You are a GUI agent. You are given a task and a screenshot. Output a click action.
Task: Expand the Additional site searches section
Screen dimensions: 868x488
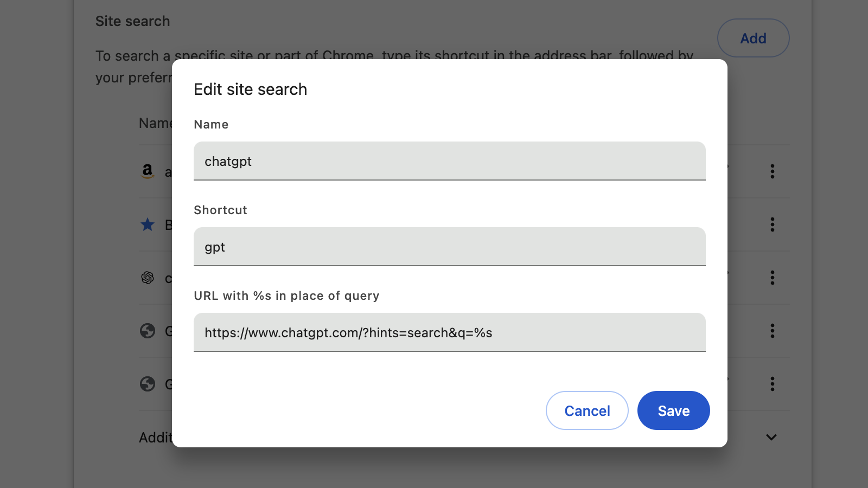coord(771,437)
